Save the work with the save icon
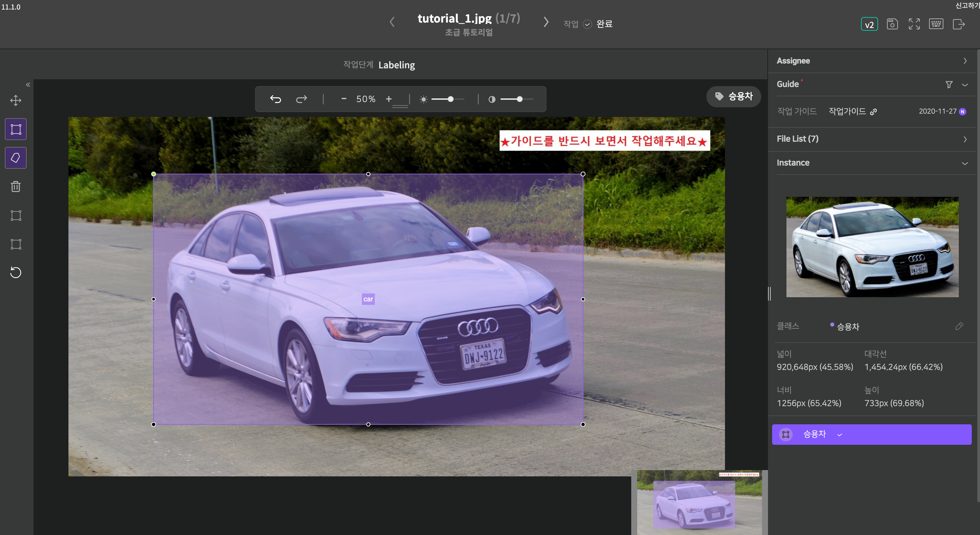This screenshot has height=535, width=980. click(892, 24)
